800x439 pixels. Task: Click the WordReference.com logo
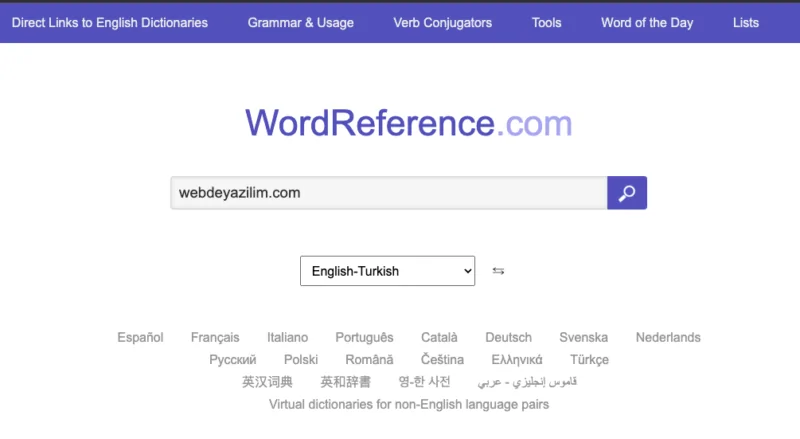[x=409, y=123]
